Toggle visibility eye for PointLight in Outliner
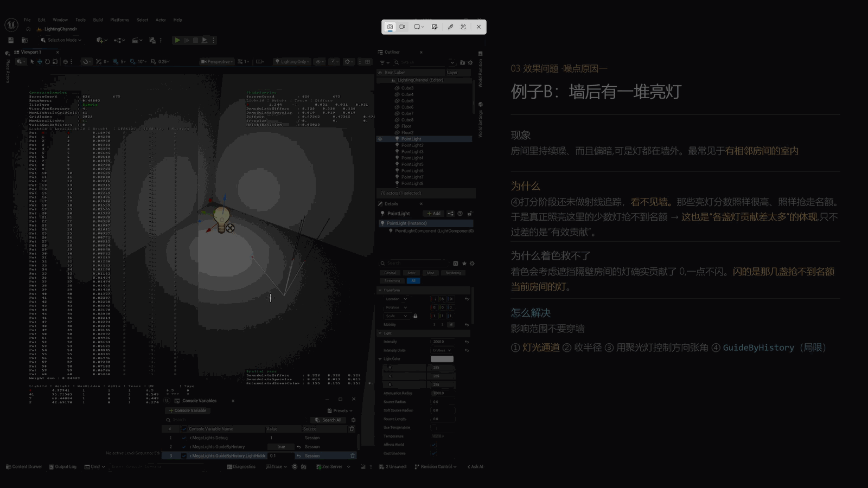The width and height of the screenshot is (868, 488). [x=380, y=139]
